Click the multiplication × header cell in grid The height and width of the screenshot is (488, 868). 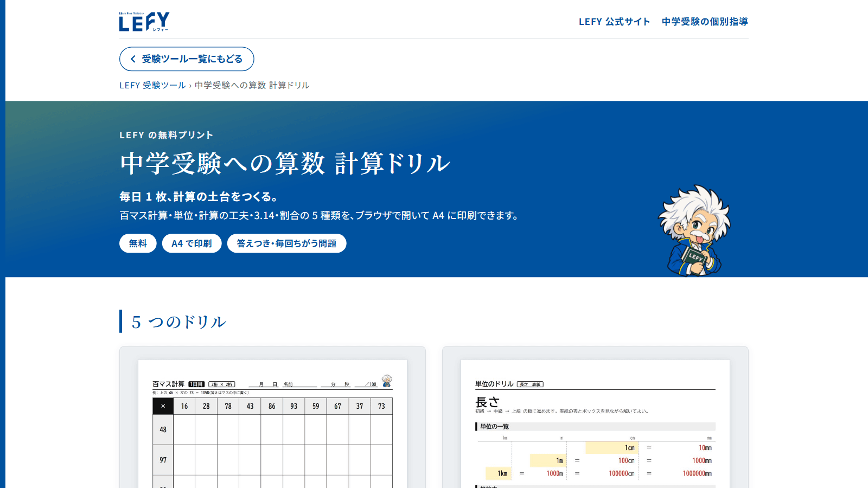point(163,406)
